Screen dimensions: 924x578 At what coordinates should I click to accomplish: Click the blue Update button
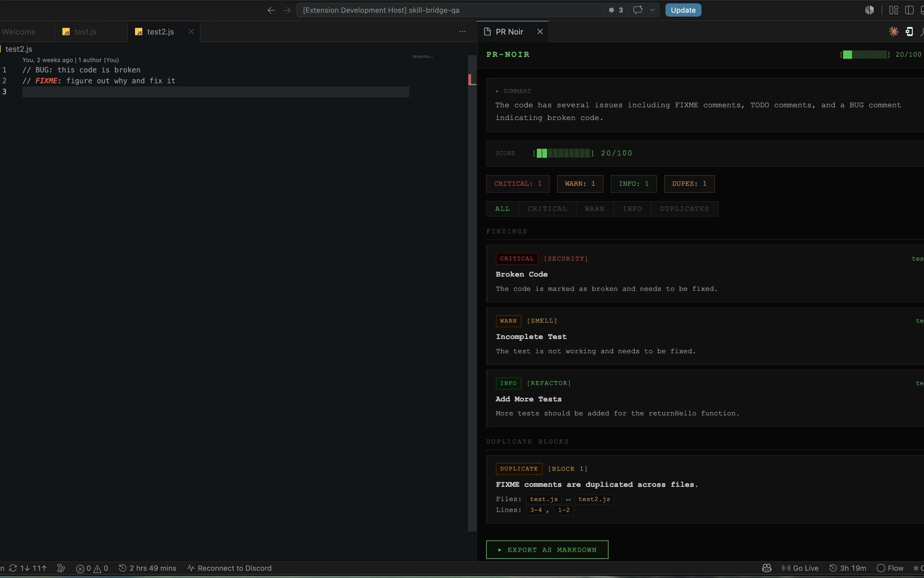(x=683, y=10)
